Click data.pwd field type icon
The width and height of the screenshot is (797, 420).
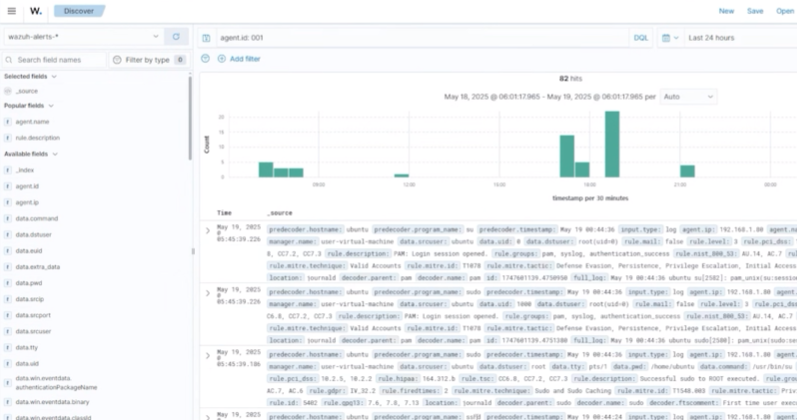8,283
